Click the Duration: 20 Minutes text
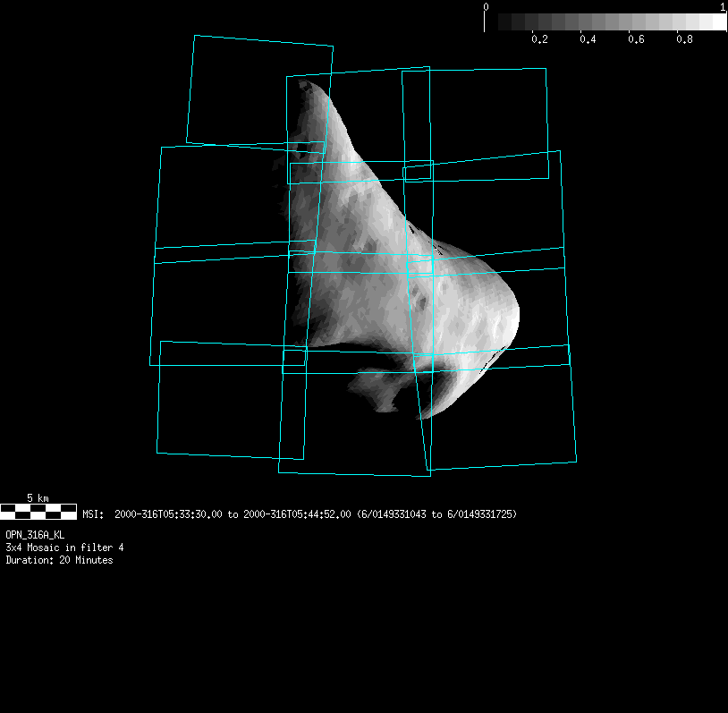728x713 pixels. (x=59, y=560)
